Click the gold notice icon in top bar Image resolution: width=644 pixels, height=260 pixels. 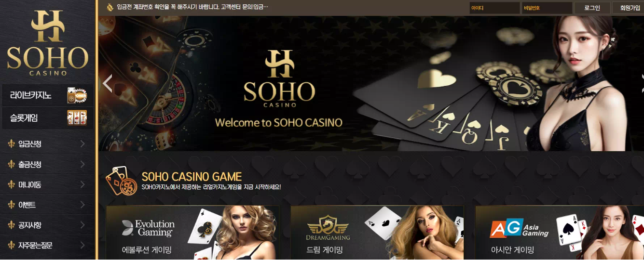[110, 7]
